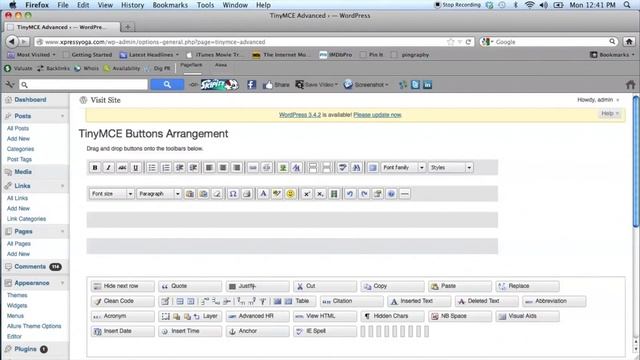Select the smiley emoticon button

[x=290, y=194]
